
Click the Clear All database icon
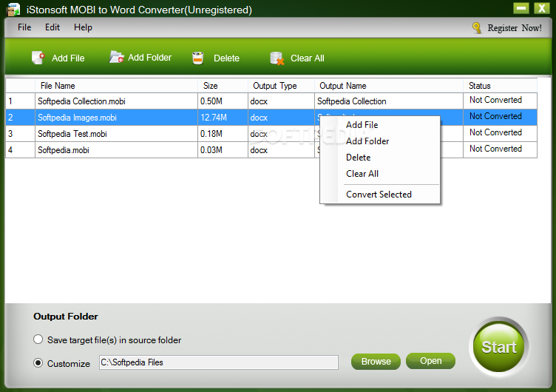click(x=277, y=58)
